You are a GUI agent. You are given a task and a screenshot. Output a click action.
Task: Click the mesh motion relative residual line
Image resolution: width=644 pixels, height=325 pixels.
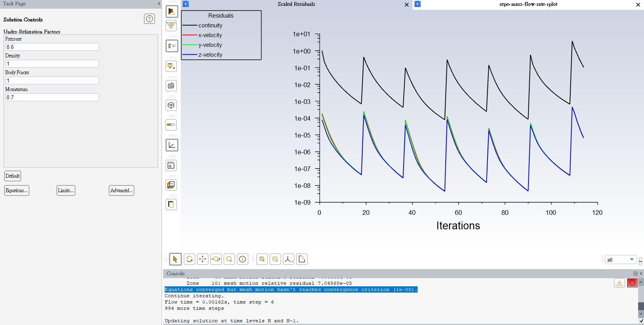click(269, 283)
